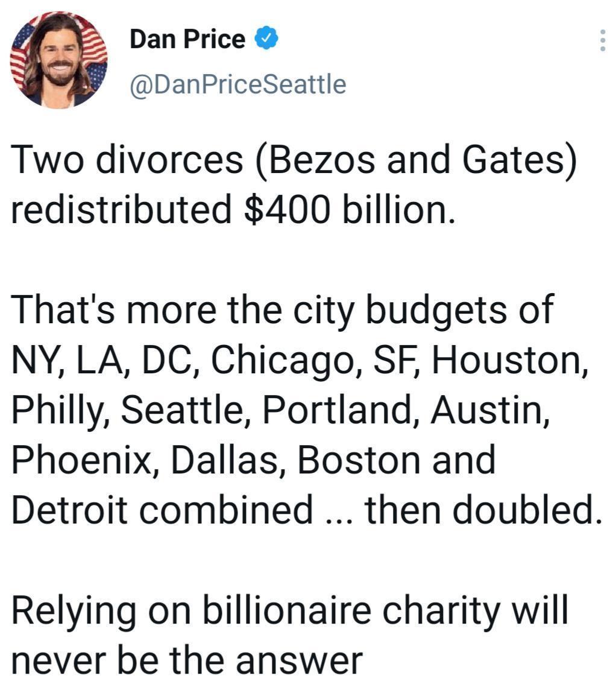Click the word "redistributed"
The height and width of the screenshot is (699, 616).
coord(121,210)
